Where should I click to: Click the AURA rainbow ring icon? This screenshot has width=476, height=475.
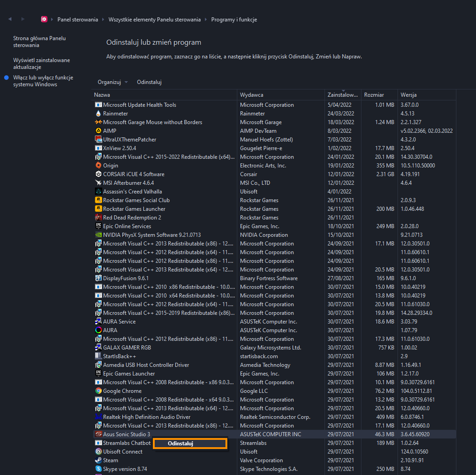tap(98, 330)
